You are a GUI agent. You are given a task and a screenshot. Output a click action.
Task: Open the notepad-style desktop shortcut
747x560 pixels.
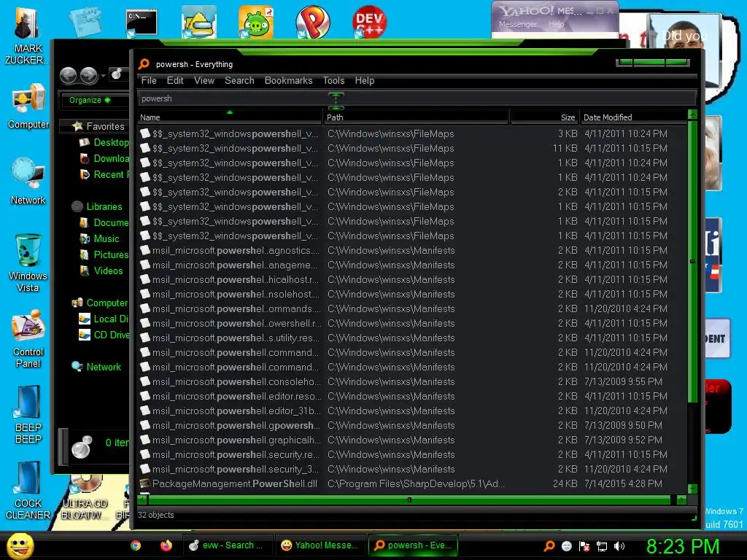click(85, 22)
